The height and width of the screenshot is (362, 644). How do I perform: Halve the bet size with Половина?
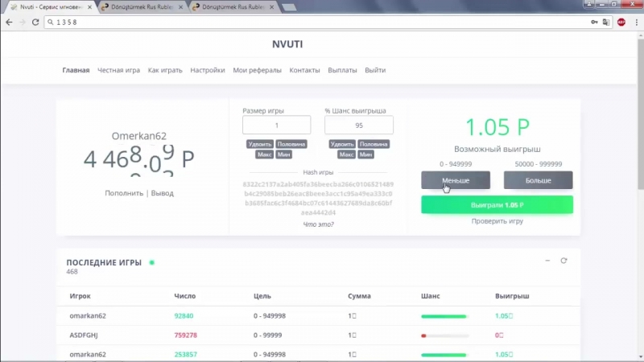tap(291, 144)
